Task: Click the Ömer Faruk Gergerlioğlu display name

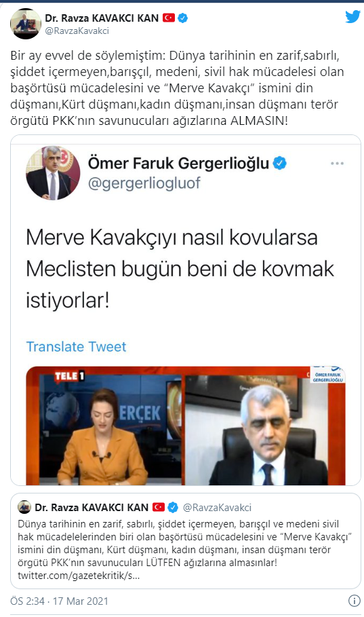Action: point(178,163)
